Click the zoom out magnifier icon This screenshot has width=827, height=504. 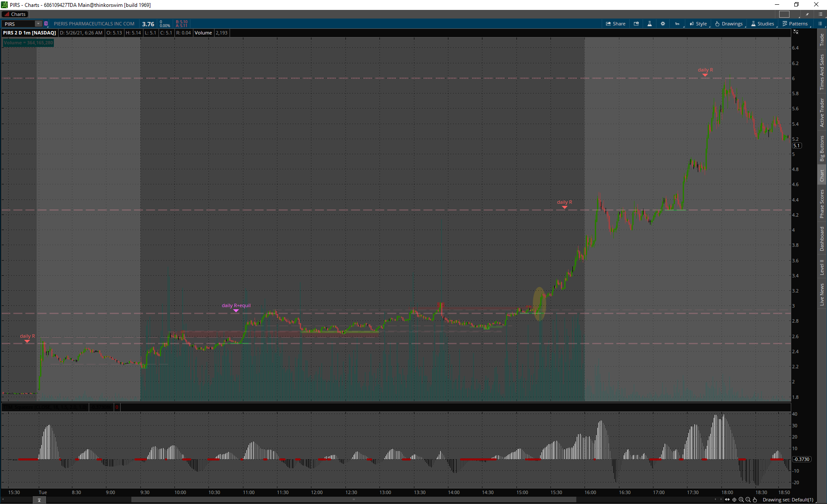pos(748,500)
